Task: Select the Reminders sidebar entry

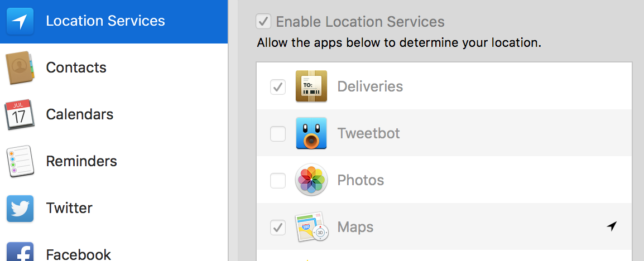Action: click(x=114, y=161)
